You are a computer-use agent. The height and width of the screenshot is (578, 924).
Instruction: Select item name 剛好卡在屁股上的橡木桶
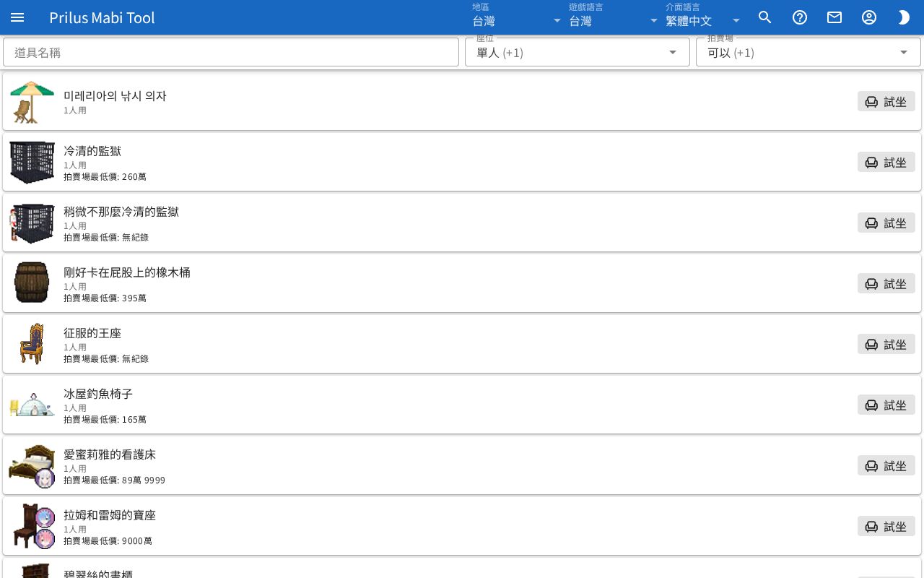(x=127, y=272)
